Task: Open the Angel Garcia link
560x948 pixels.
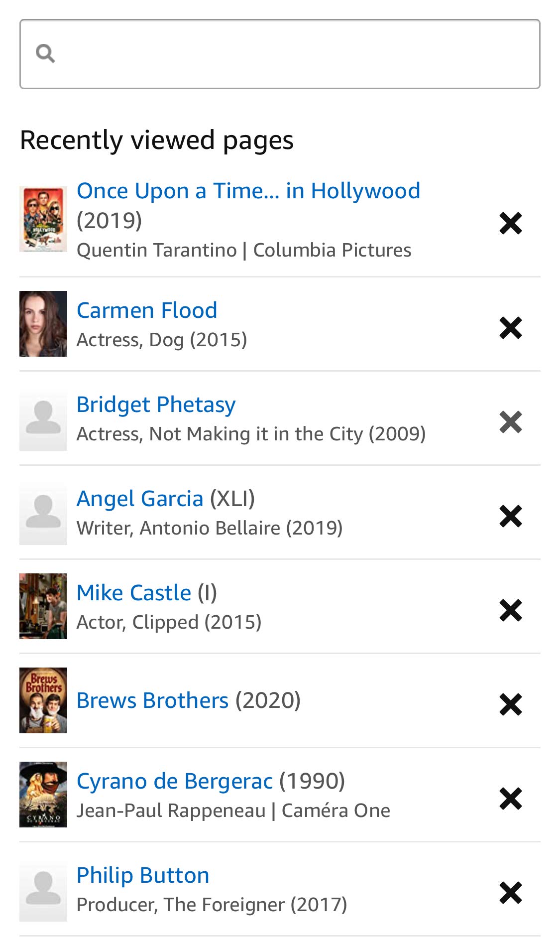Action: pyautogui.click(x=140, y=499)
